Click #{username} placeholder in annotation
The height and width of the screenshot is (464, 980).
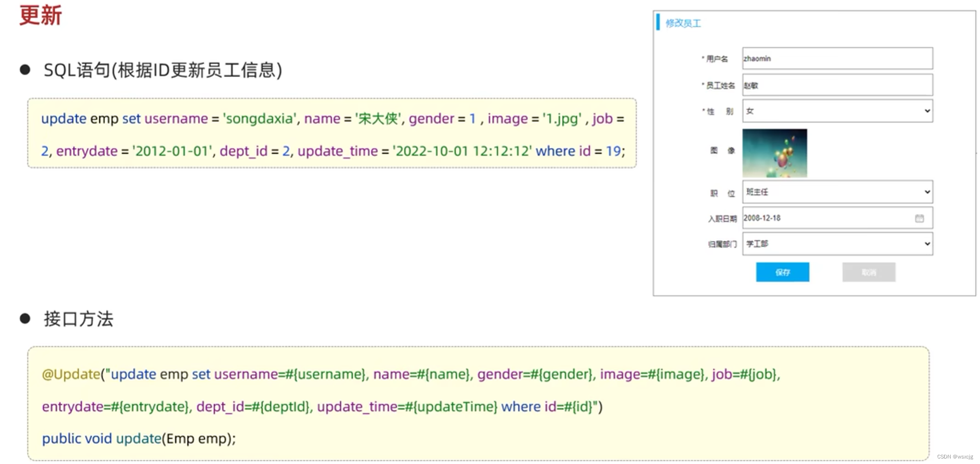(x=325, y=374)
